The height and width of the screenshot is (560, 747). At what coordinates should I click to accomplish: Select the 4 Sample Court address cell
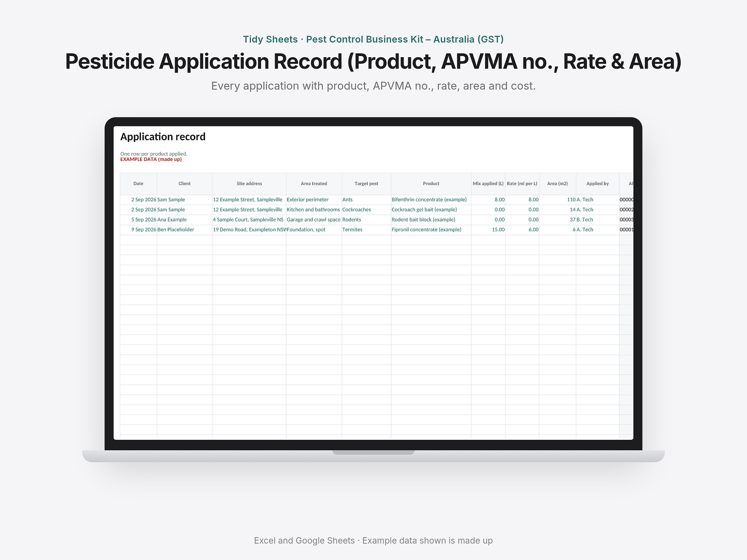[249, 220]
